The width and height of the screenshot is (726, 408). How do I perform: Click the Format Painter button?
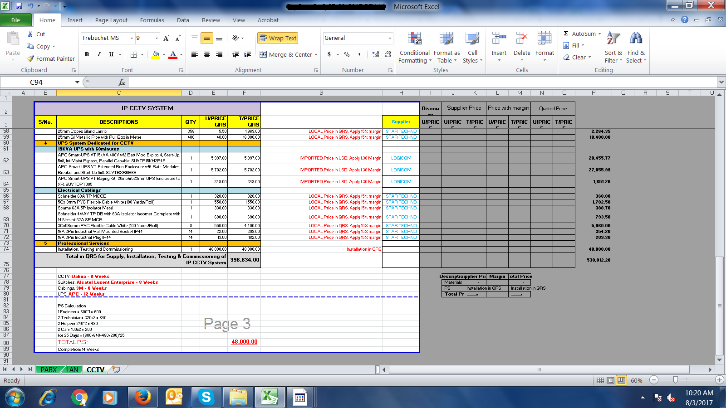50,58
